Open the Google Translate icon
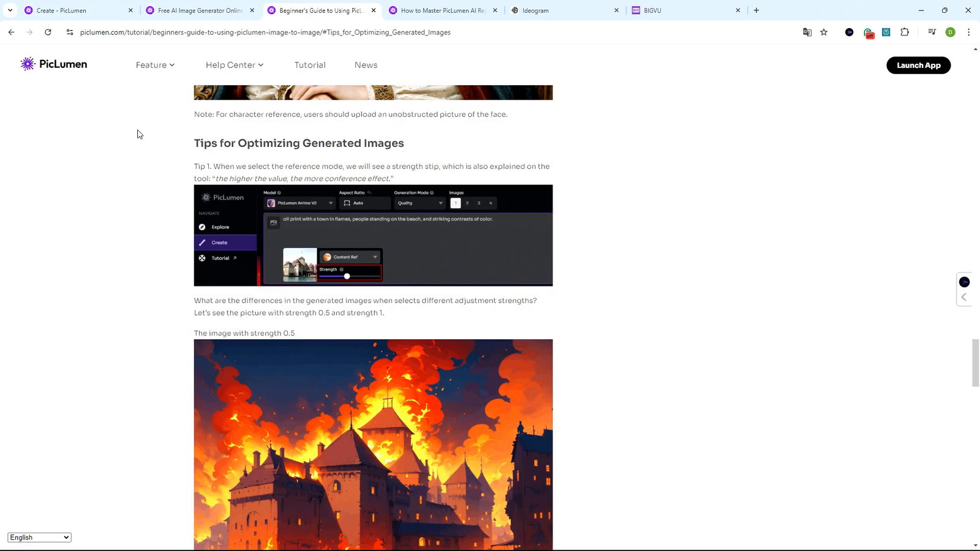The width and height of the screenshot is (980, 551). [x=807, y=32]
